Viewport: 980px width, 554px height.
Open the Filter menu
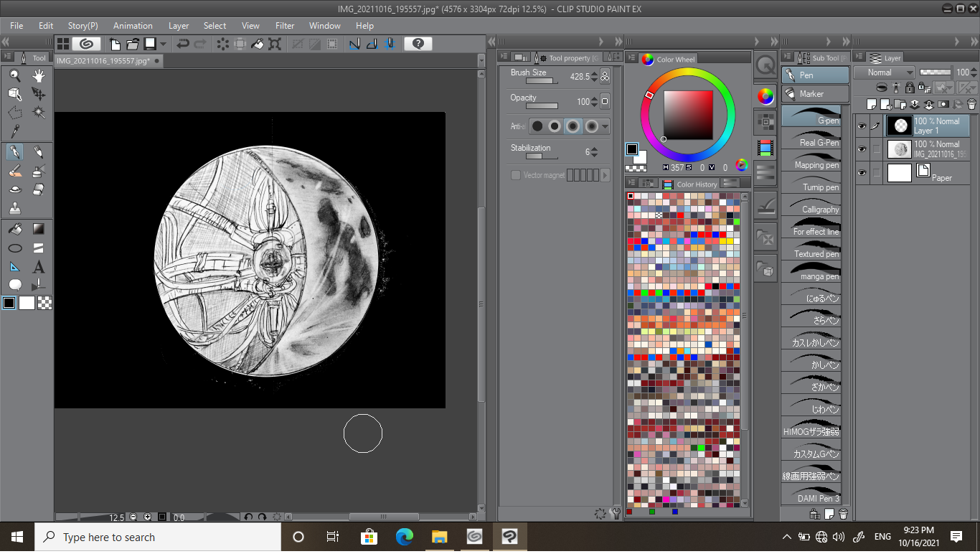click(285, 25)
